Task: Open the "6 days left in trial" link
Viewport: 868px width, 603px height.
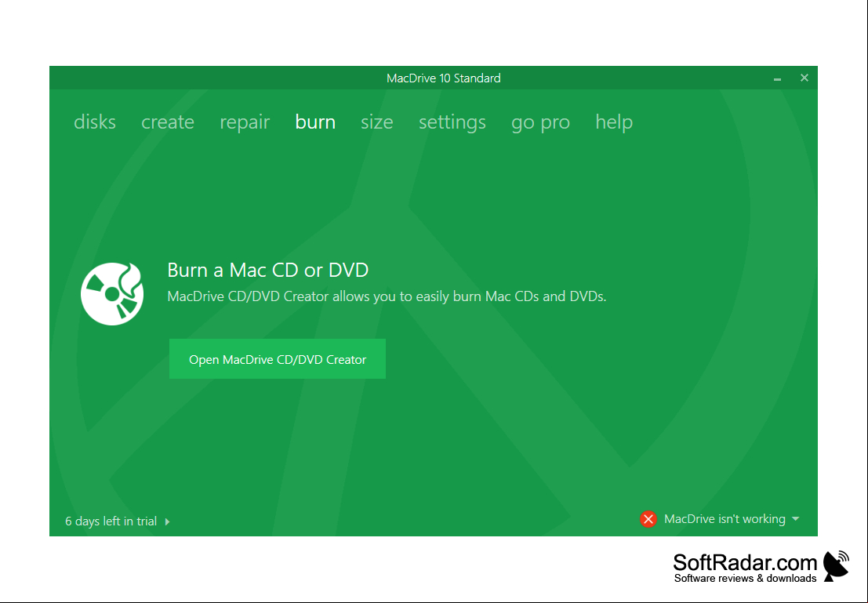Action: [x=111, y=521]
